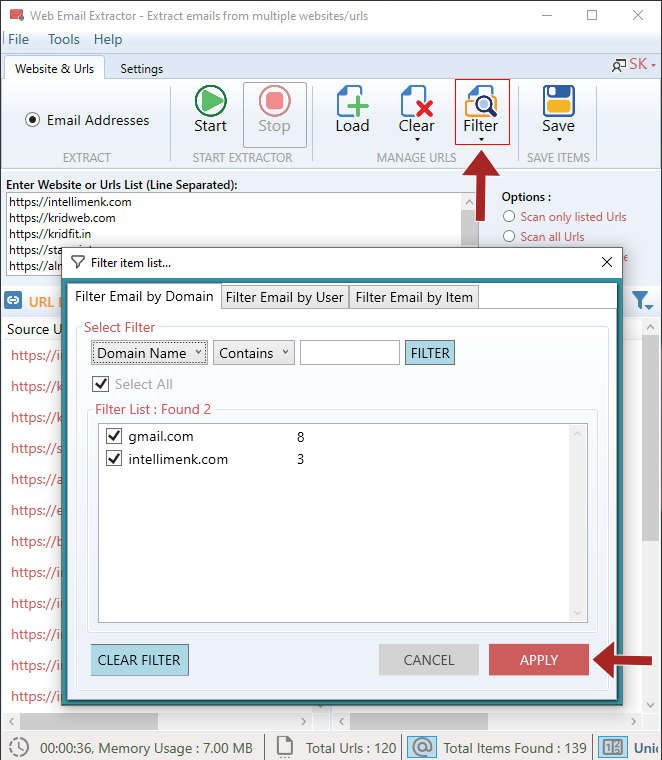Screen dimensions: 662x760
Task: Apply the selected filter
Action: (x=539, y=660)
